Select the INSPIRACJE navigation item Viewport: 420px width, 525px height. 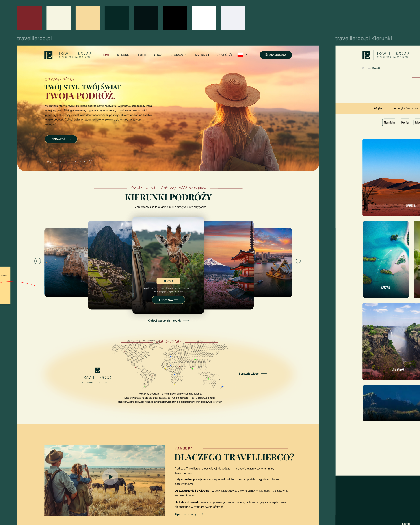(202, 55)
